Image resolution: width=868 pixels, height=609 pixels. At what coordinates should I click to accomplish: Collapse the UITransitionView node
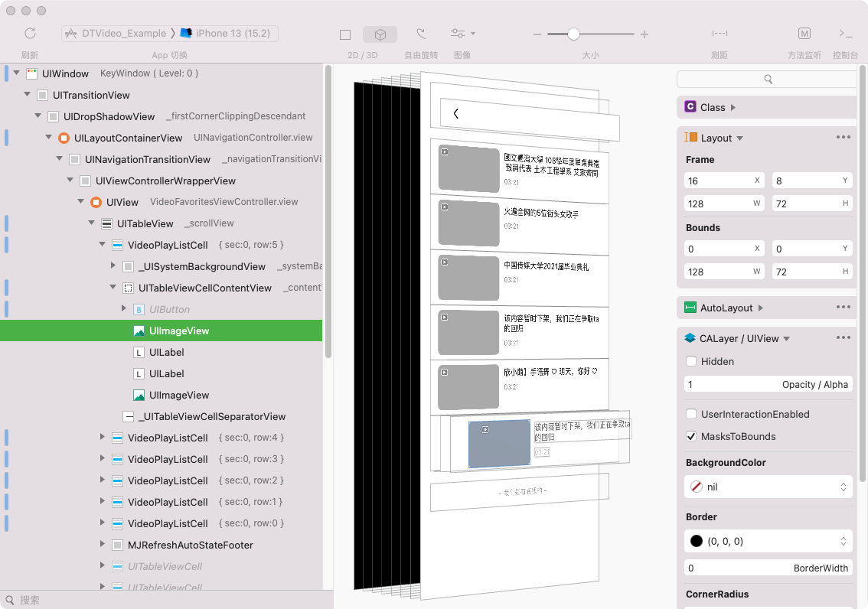click(27, 94)
